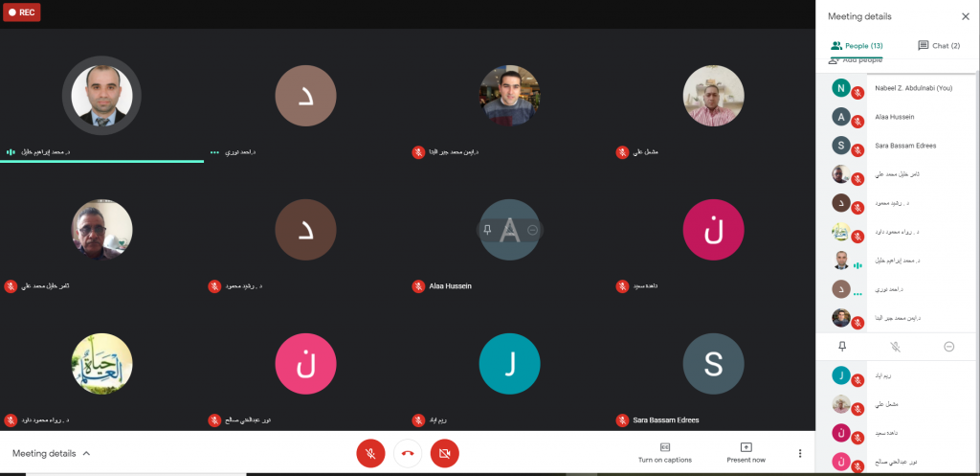
Task: Close the Meeting details side panel
Action: point(965,16)
